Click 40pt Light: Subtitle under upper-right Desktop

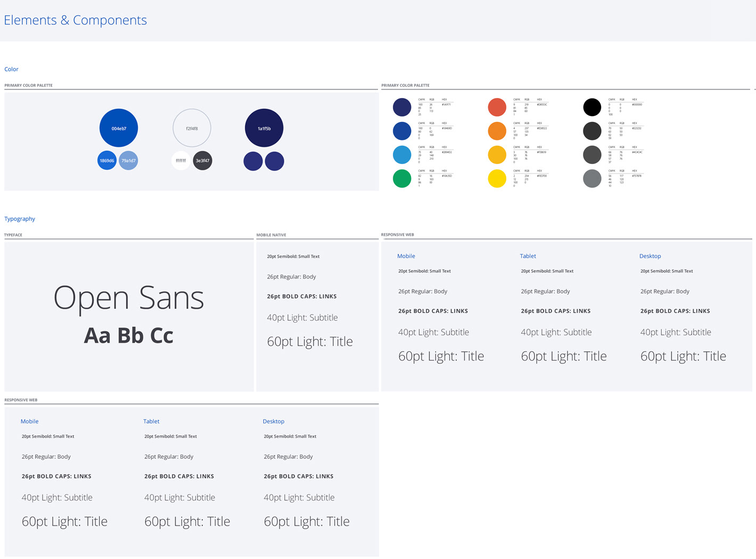coord(676,332)
